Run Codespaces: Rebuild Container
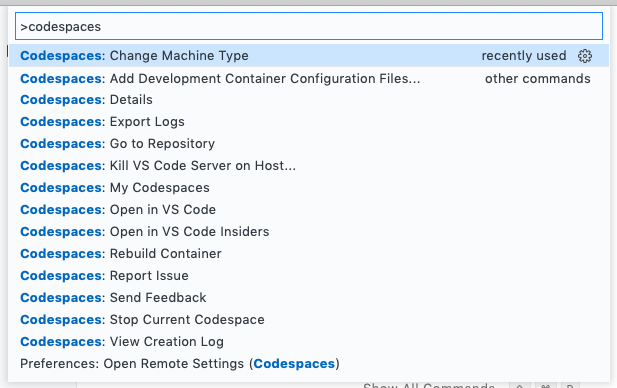 308,254
